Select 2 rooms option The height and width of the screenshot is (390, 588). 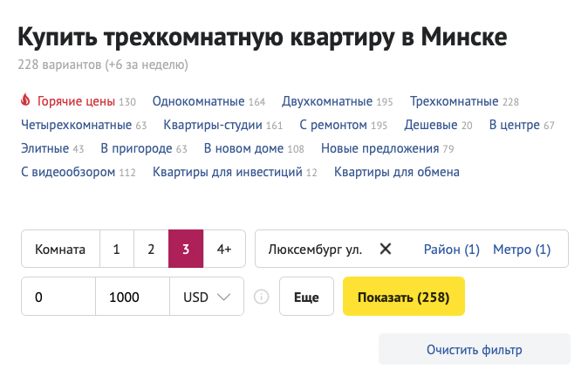click(x=151, y=250)
